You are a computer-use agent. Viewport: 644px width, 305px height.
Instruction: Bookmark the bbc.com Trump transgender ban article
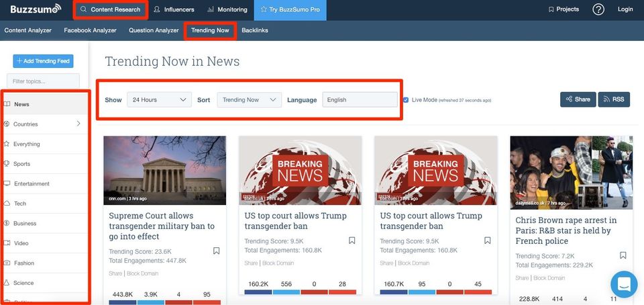488,241
